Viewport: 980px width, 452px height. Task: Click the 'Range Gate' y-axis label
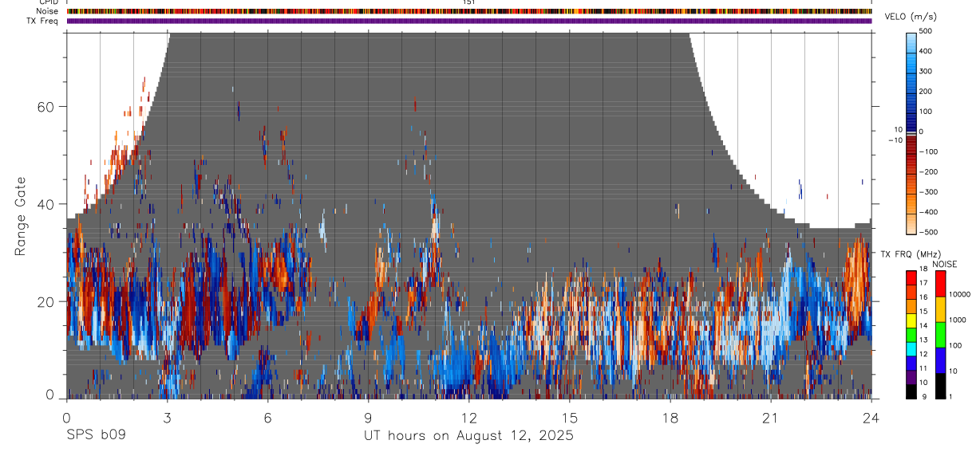pos(22,217)
